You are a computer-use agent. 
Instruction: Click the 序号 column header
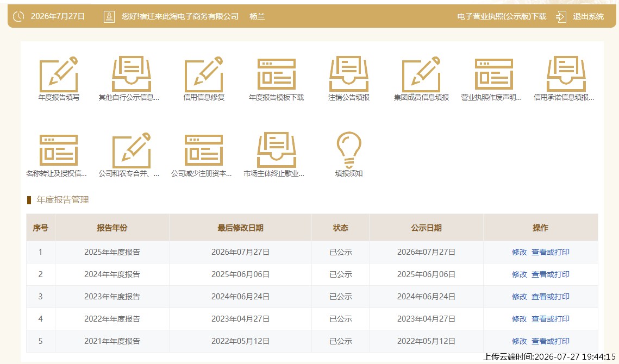(41, 228)
